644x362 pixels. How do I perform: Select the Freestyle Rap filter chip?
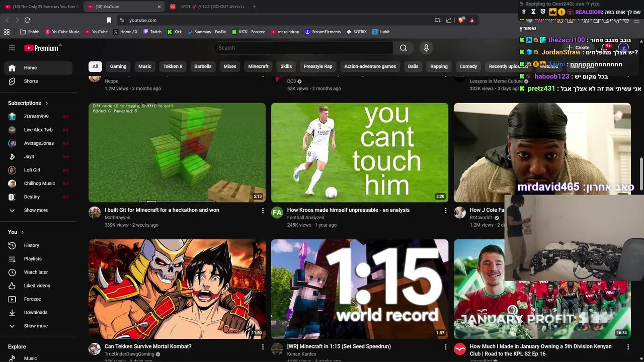(x=318, y=66)
